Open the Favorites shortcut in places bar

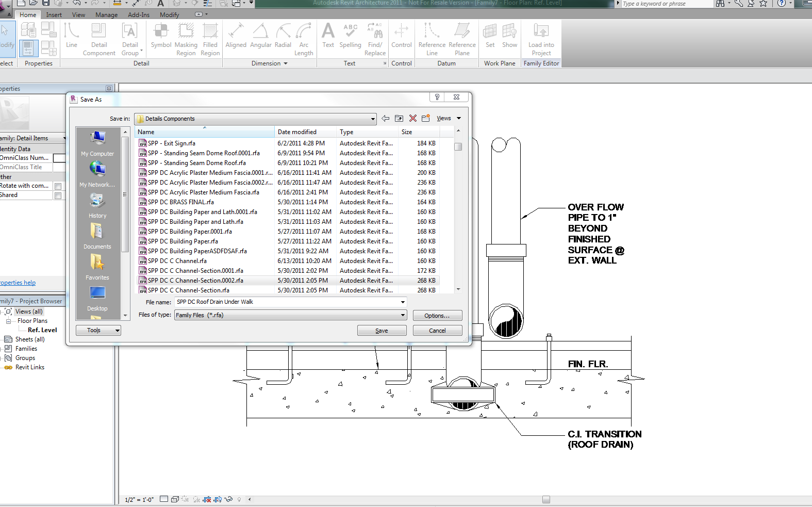[97, 268]
